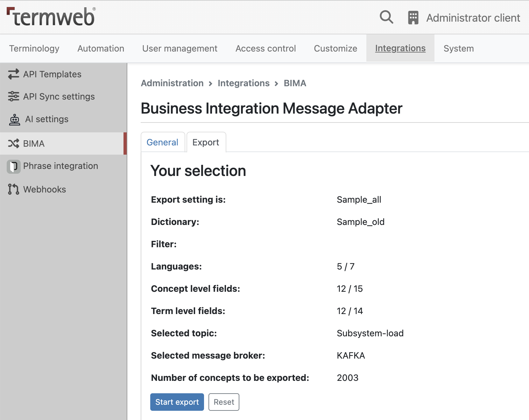529x420 pixels.
Task: Click the search magnifier icon
Action: [x=386, y=17]
